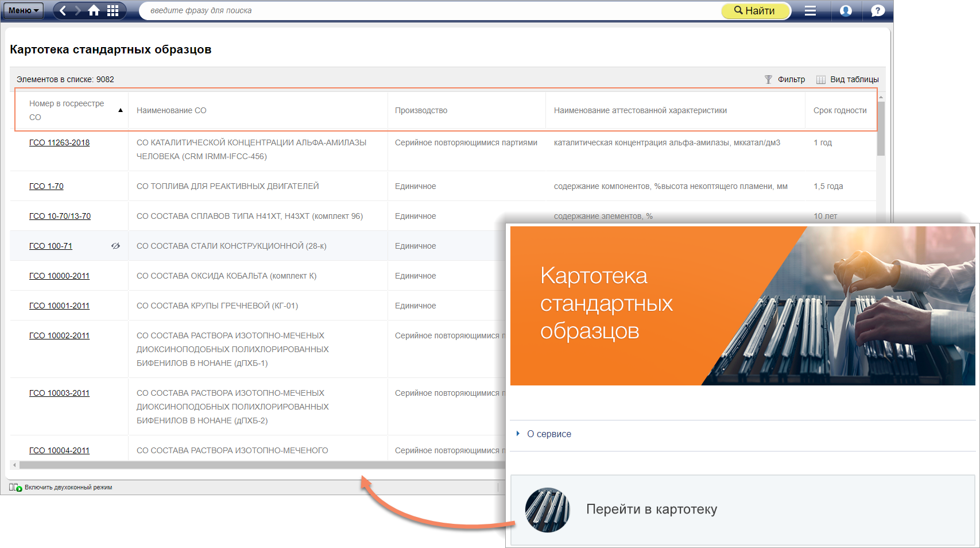The height and width of the screenshot is (548, 980).
Task: Select cell СО СОСТАВА СТАЛИ КОНСТРУКЦИОННОЙ (28-к)
Action: (231, 246)
